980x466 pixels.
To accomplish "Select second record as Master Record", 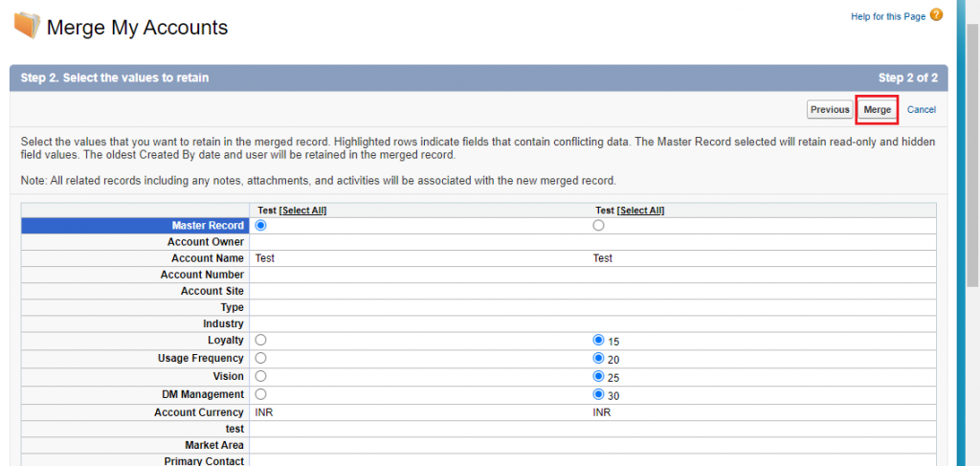I will point(599,226).
